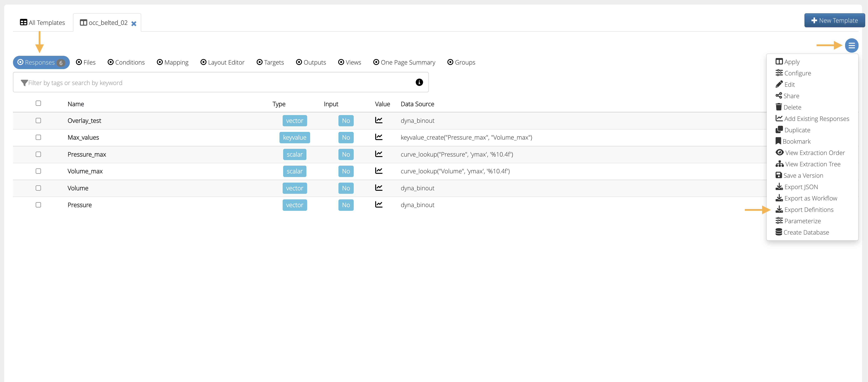This screenshot has width=868, height=382.
Task: Open the Groups tab
Action: 461,62
